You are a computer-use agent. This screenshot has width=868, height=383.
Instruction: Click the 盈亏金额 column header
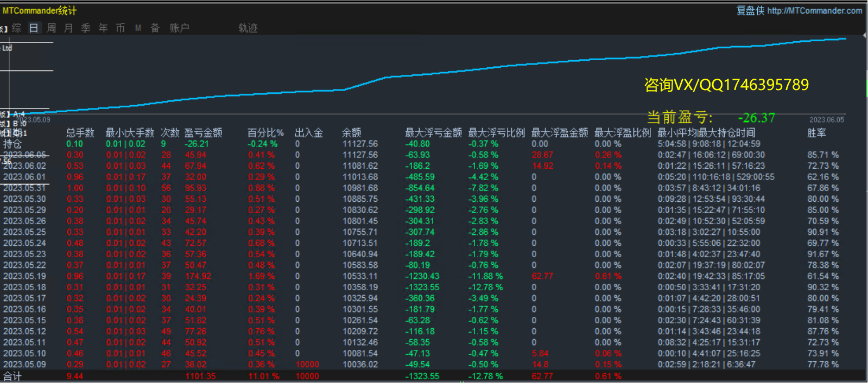(203, 133)
